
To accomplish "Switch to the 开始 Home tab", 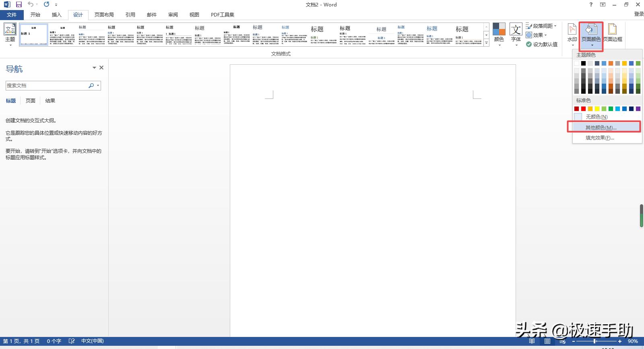I will point(35,15).
